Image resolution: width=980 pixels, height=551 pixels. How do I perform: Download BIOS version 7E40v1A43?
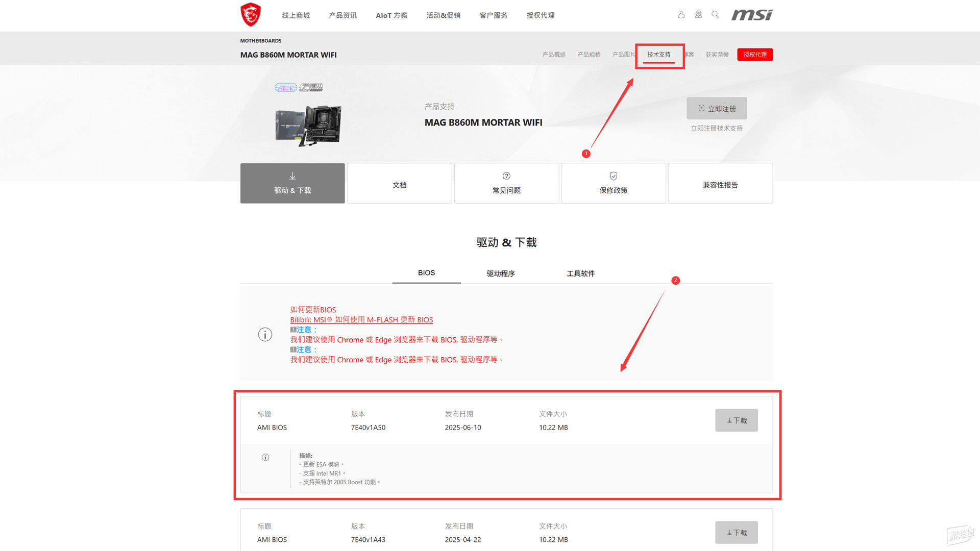tap(737, 533)
